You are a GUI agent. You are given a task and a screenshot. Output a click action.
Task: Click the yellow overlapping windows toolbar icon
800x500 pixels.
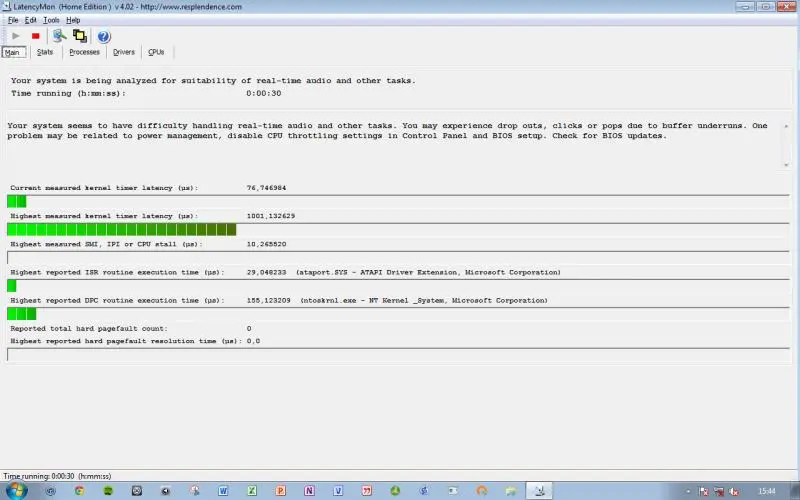click(x=80, y=36)
